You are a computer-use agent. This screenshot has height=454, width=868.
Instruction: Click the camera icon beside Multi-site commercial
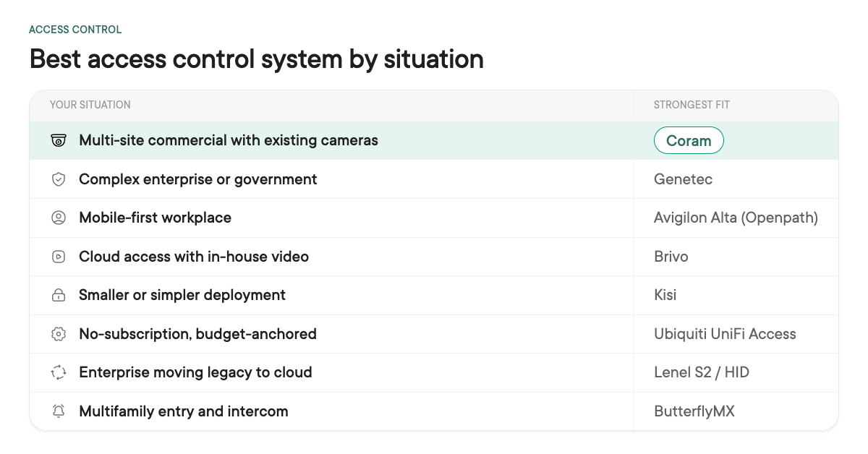tap(59, 140)
